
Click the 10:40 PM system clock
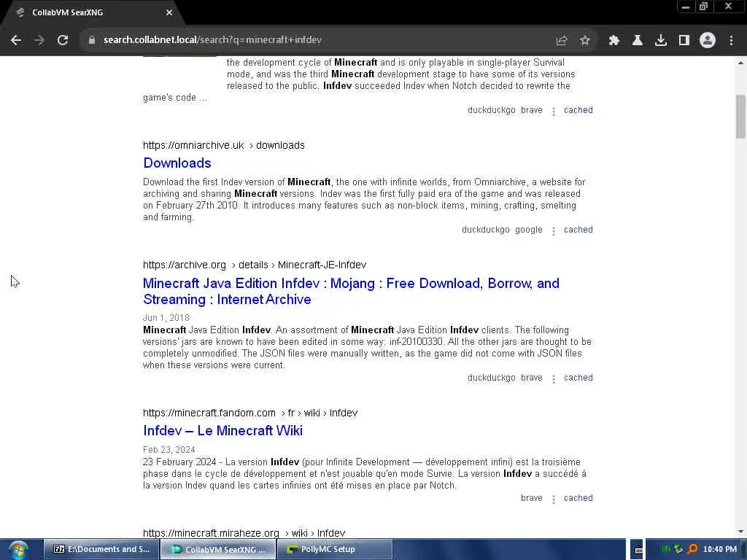pos(720,549)
